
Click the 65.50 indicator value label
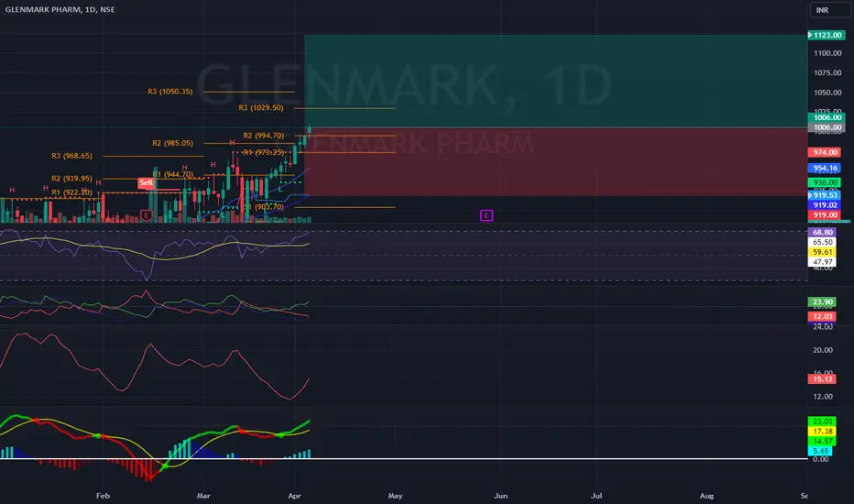click(x=822, y=242)
